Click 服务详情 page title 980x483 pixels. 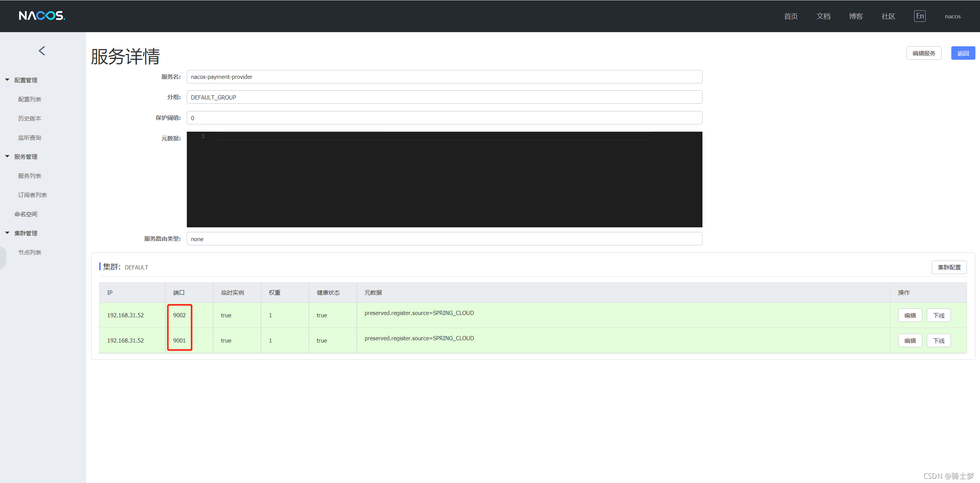125,57
